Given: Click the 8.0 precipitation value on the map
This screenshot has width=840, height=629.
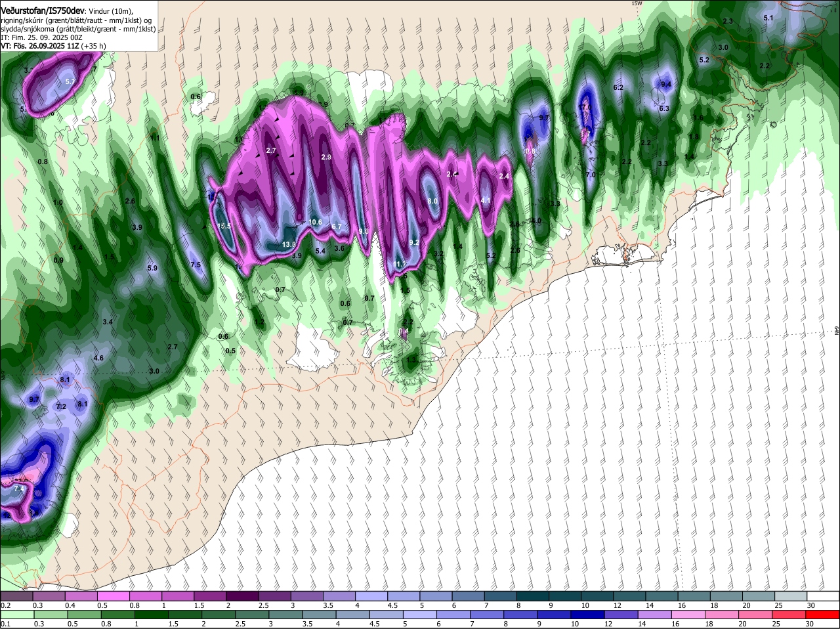Looking at the screenshot, I should 432,201.
